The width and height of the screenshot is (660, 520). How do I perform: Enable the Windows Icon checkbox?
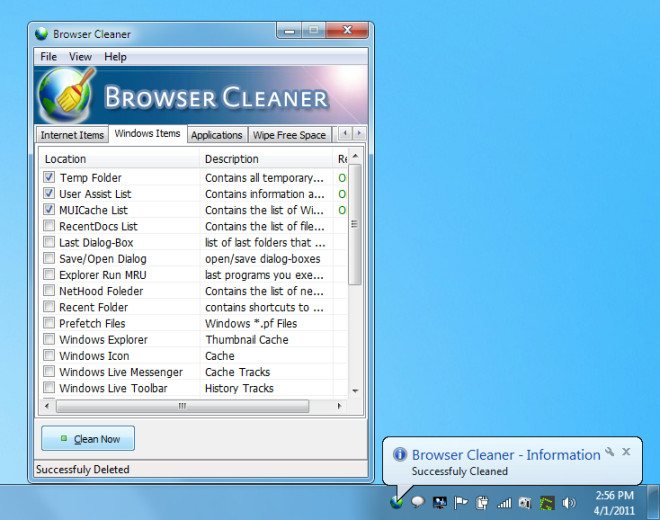tap(49, 355)
